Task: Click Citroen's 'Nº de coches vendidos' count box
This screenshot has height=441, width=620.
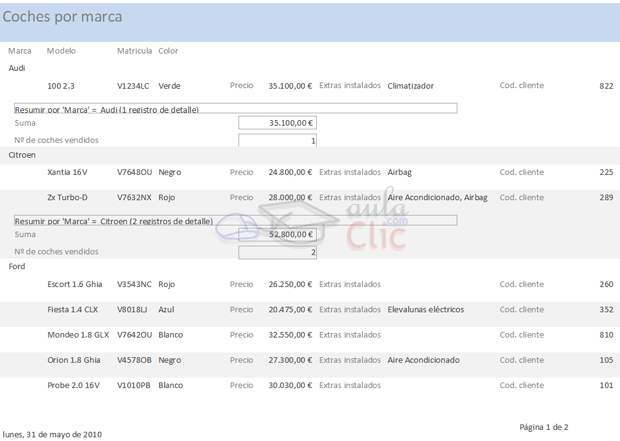Action: (x=277, y=252)
